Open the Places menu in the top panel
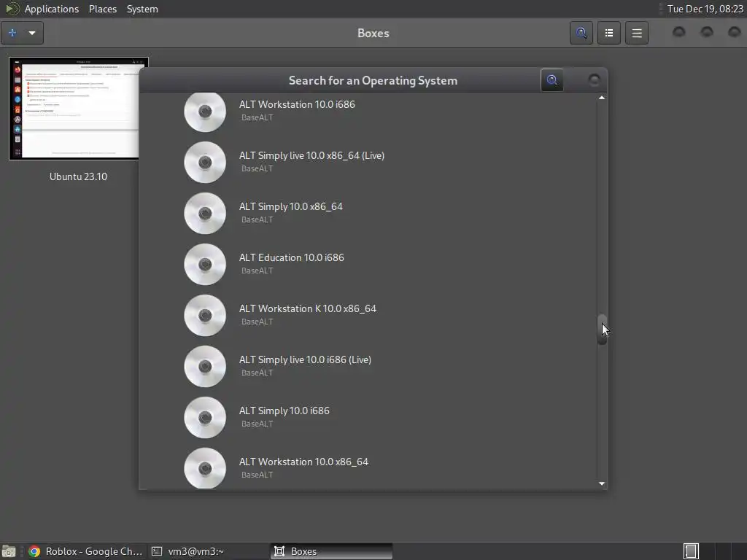The width and height of the screenshot is (747, 560). (x=103, y=9)
